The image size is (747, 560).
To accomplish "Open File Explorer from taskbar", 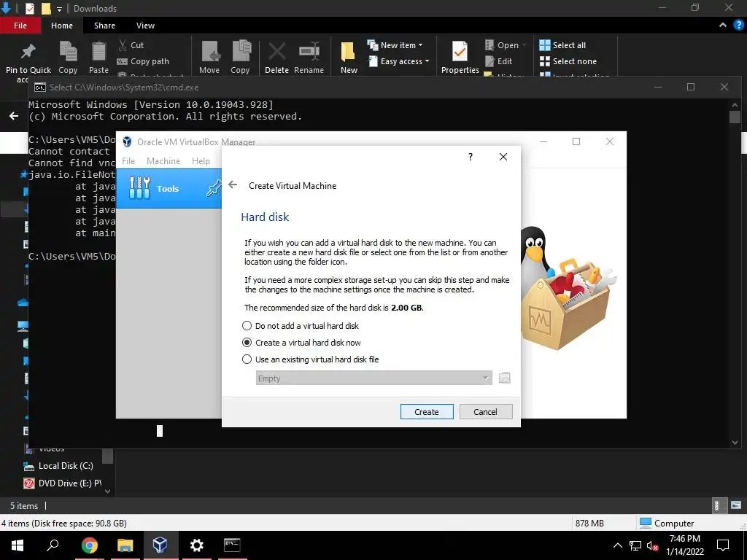I will (x=125, y=545).
